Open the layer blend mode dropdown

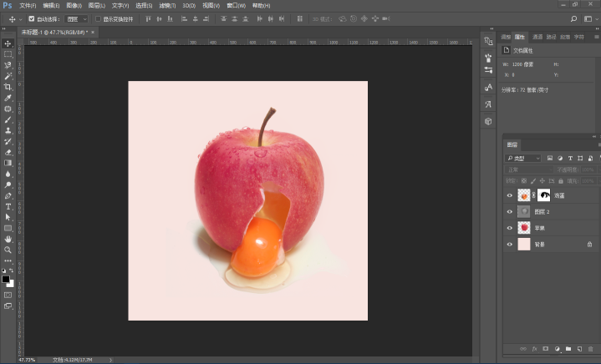coord(529,169)
